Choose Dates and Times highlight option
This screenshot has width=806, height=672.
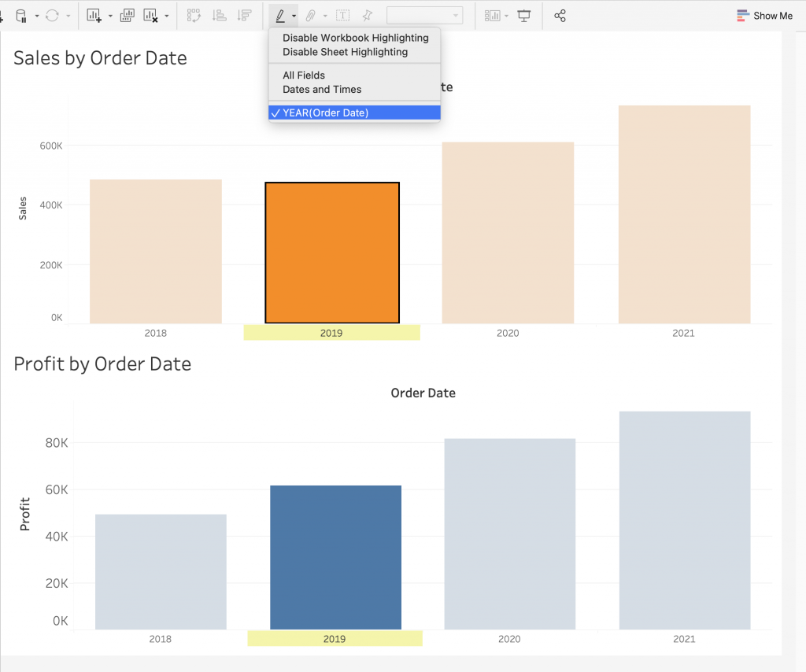[322, 90]
